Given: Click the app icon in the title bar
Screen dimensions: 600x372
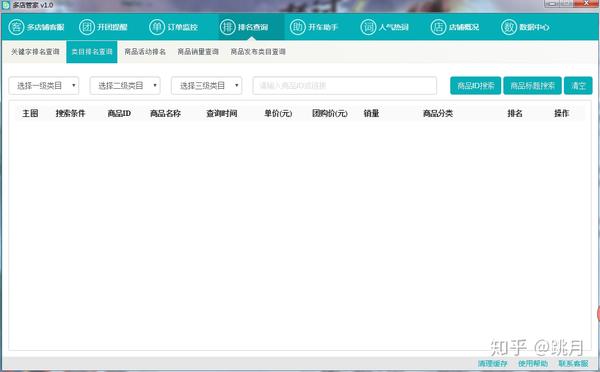Looking at the screenshot, I should [6, 5].
